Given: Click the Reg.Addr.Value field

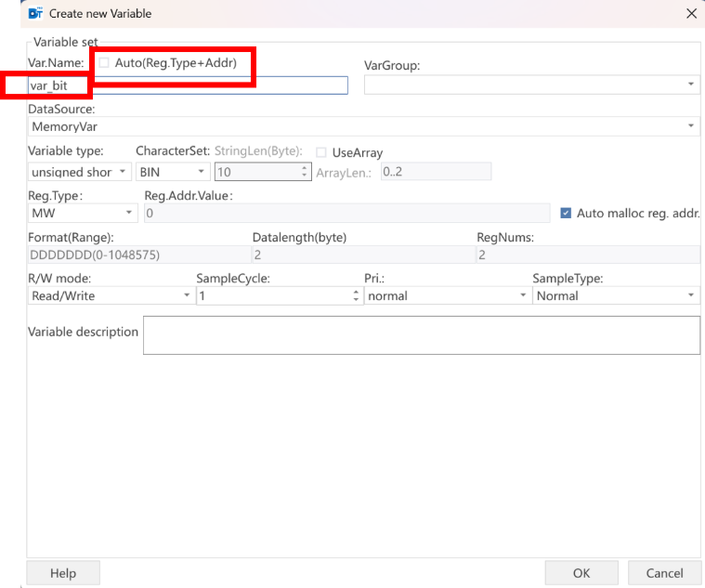Looking at the screenshot, I should pos(347,213).
